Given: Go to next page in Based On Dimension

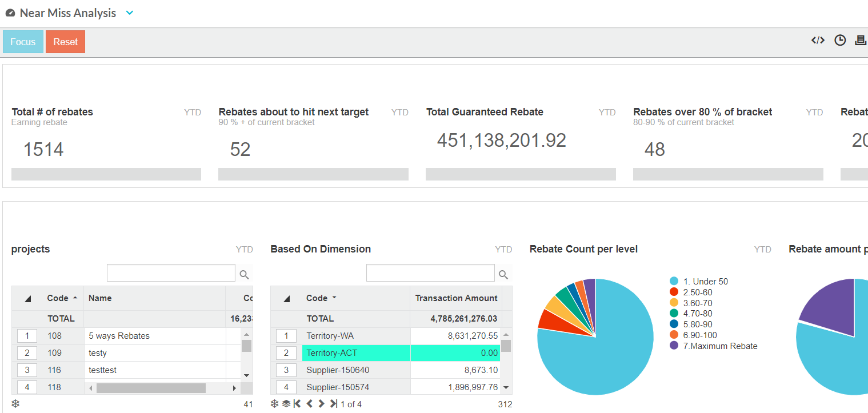Looking at the screenshot, I should (x=322, y=404).
